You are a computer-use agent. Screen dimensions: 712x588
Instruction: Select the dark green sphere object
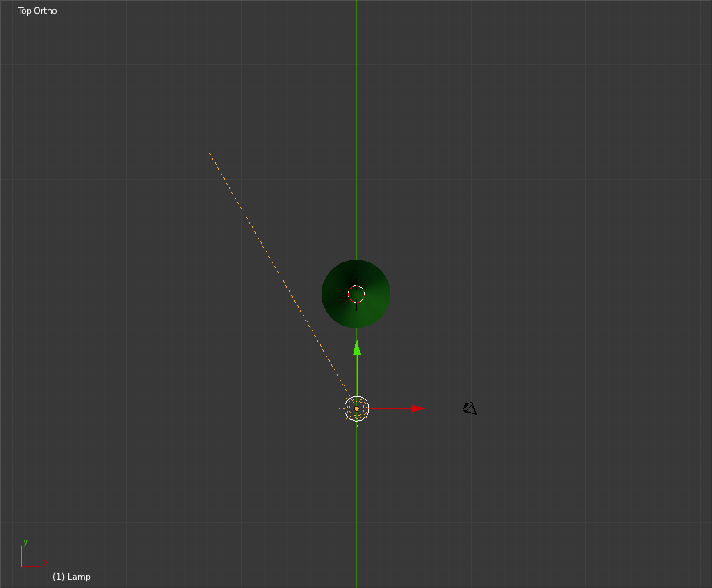[x=356, y=294]
